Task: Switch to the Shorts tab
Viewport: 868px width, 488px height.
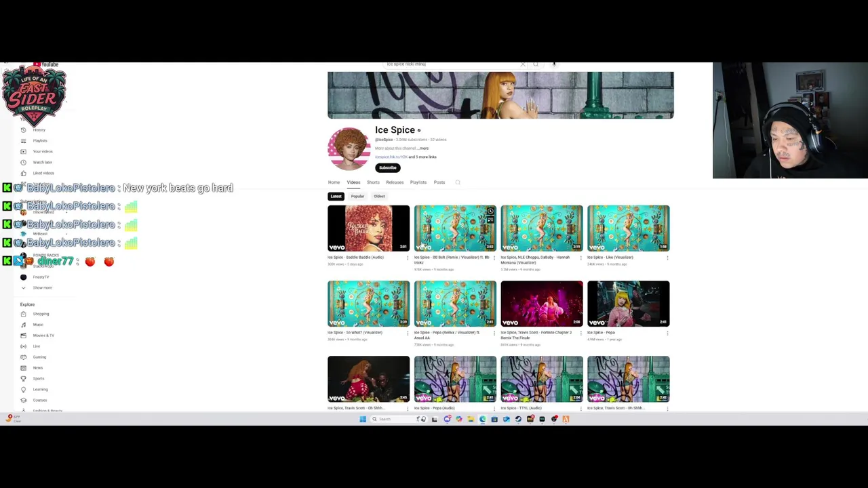Action: click(373, 182)
